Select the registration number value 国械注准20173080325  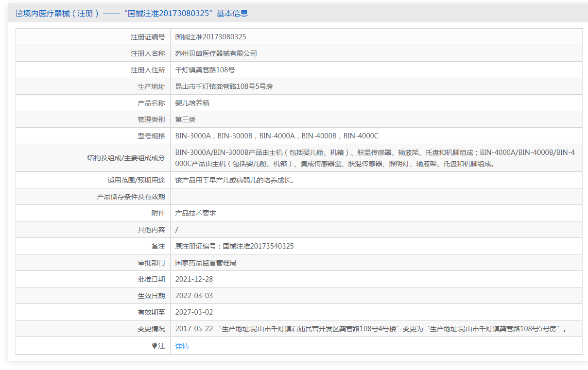coord(210,37)
